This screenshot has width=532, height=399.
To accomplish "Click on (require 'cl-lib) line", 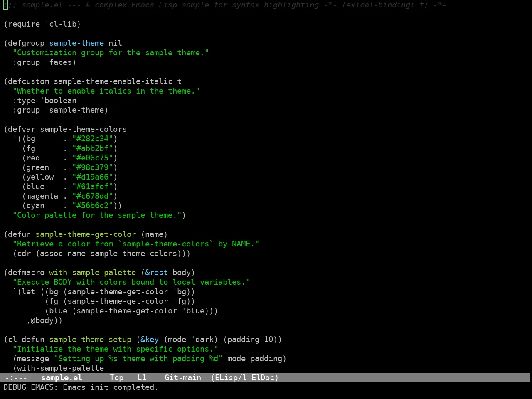I will pos(42,24).
